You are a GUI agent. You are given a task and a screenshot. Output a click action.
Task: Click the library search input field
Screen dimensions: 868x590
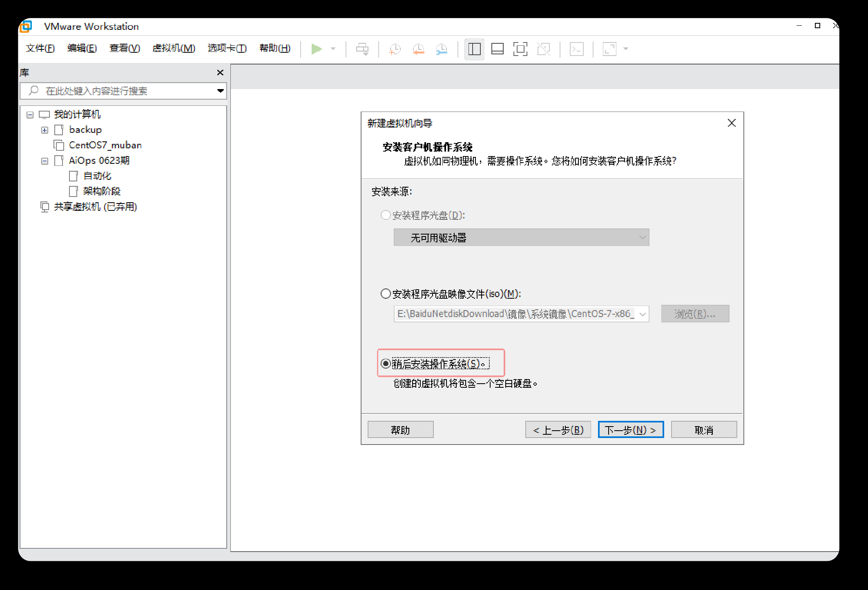tap(123, 91)
